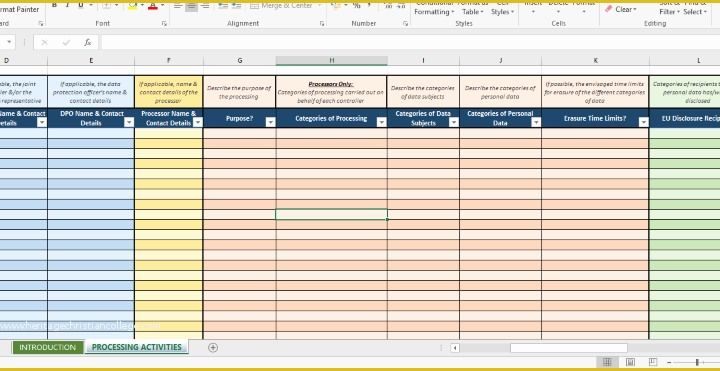Decrease indent
The height and width of the screenshot is (371, 720).
click(223, 6)
